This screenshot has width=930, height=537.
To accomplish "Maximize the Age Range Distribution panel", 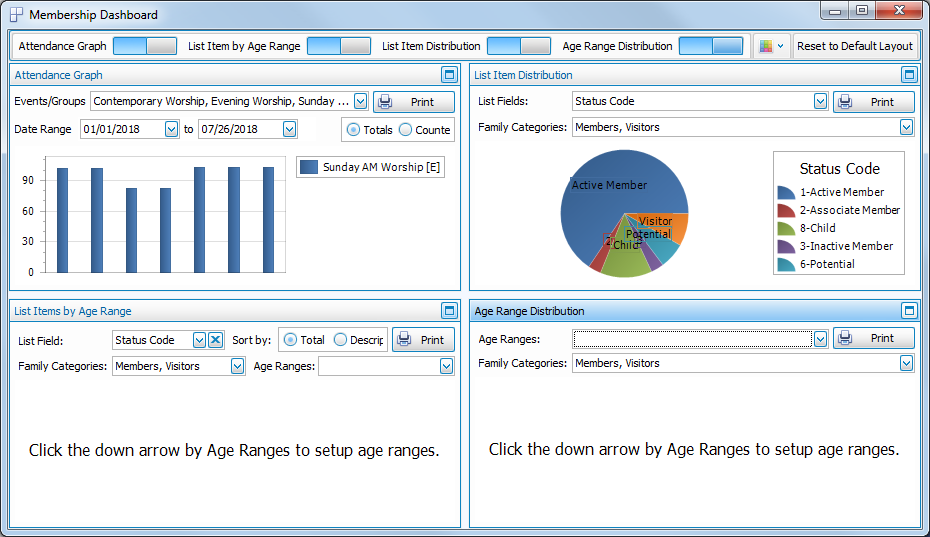I will tap(909, 311).
